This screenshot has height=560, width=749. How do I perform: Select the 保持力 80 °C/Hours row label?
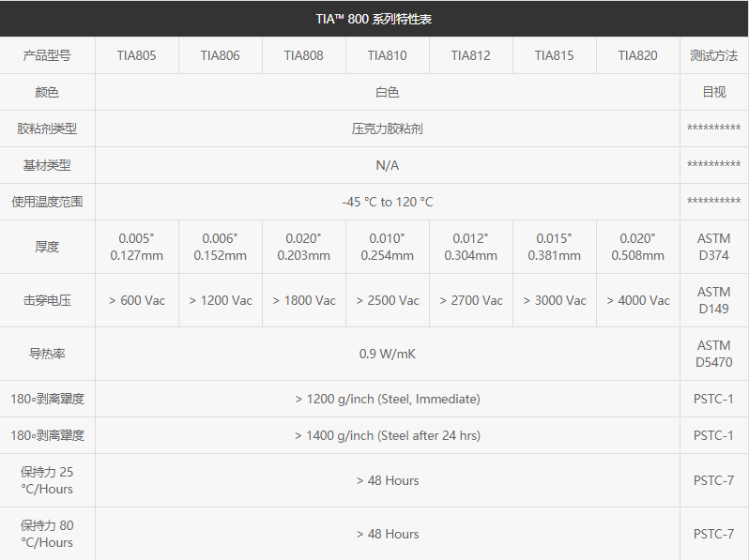[47, 534]
